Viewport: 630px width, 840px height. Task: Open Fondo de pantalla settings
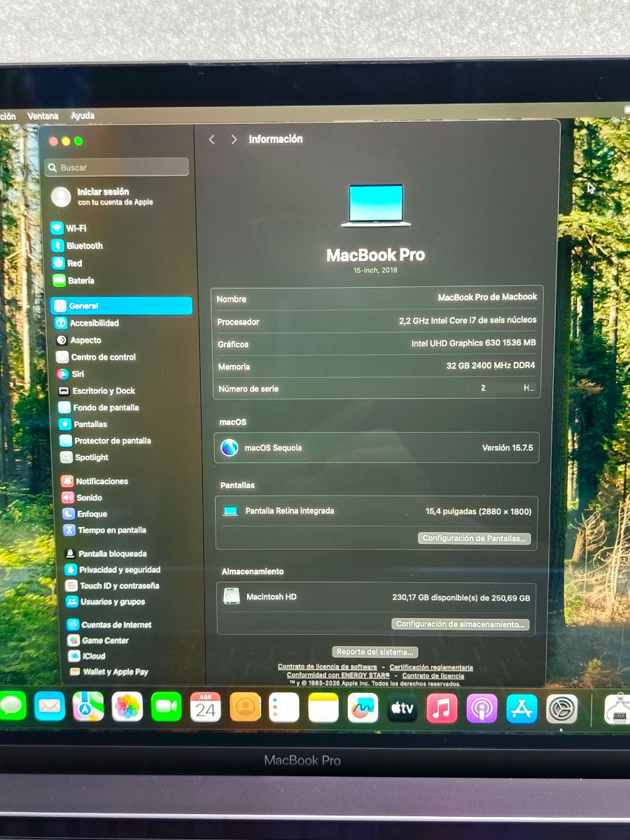click(99, 407)
